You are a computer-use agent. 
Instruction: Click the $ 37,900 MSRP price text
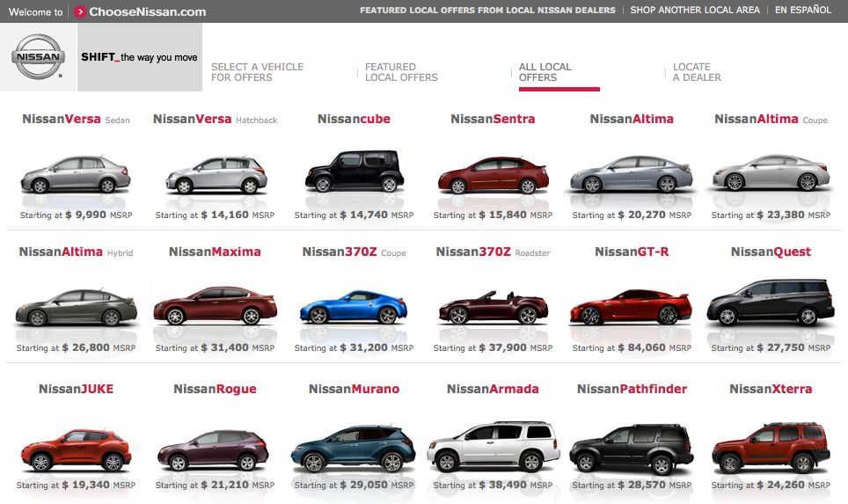coord(516,347)
